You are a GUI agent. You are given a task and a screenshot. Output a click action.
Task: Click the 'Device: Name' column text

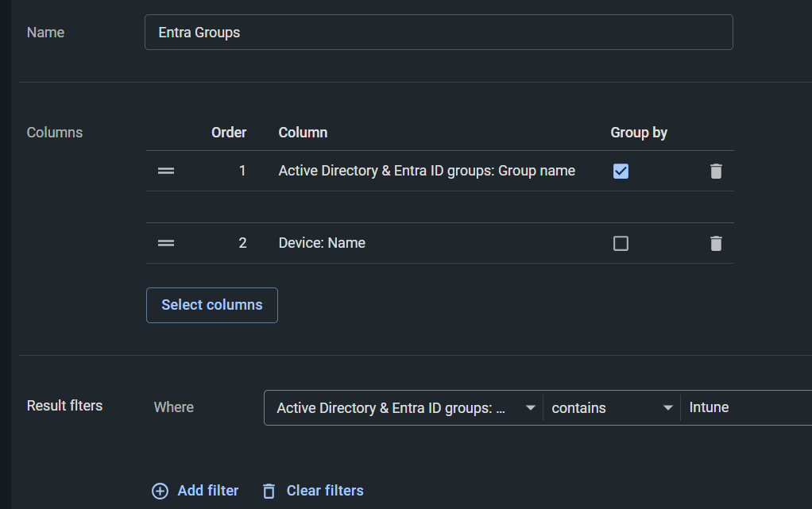[322, 243]
